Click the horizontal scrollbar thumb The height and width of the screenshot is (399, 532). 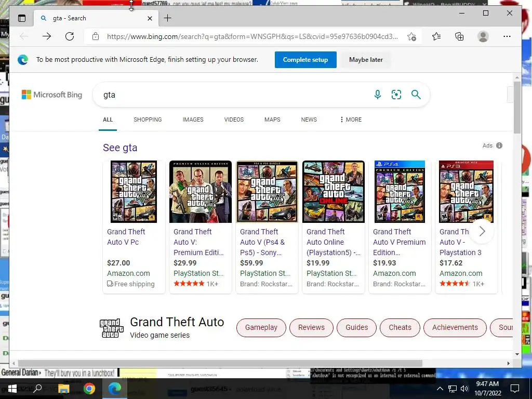tap(220, 363)
